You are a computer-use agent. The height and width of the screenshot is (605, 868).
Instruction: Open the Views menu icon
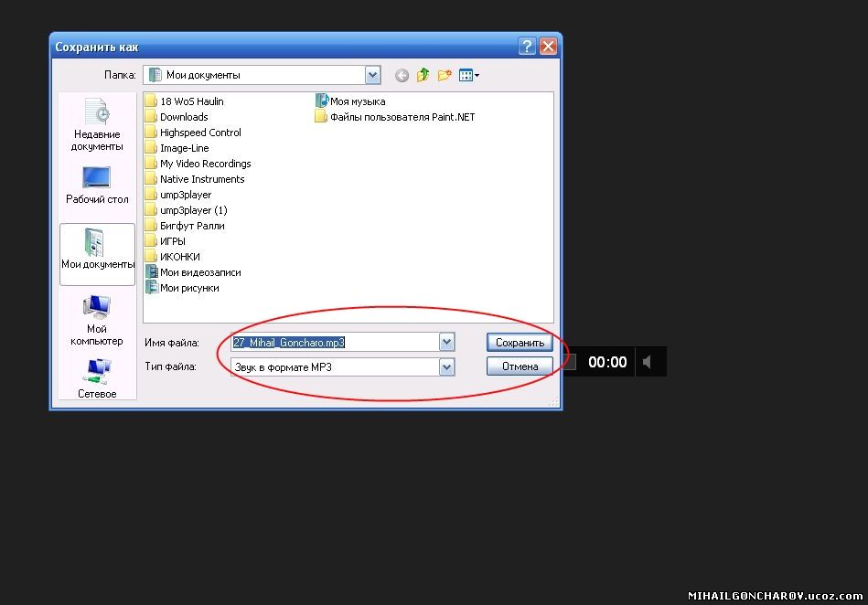[469, 75]
